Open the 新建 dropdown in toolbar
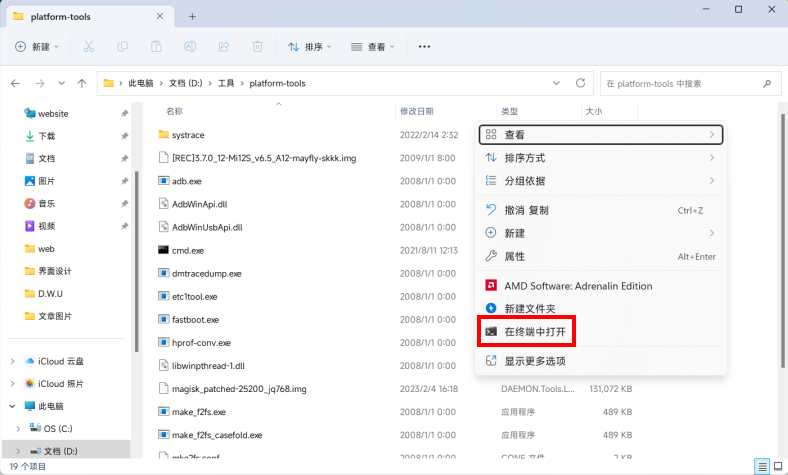Viewport: 788px width, 475px height. point(37,47)
